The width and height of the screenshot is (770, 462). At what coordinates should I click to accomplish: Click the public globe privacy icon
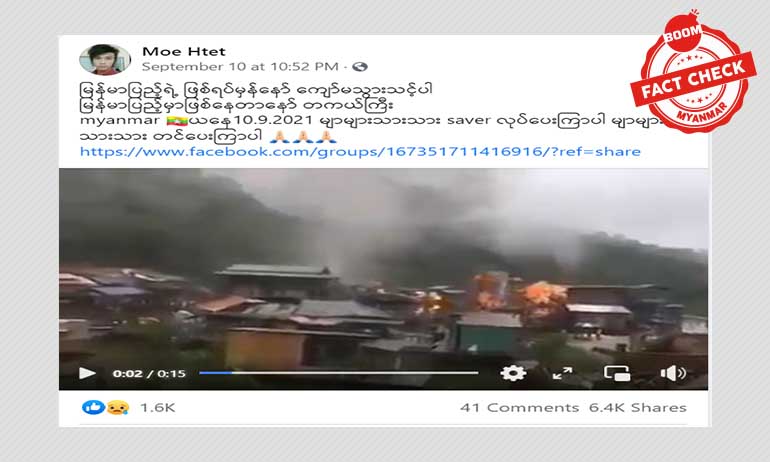pyautogui.click(x=360, y=66)
